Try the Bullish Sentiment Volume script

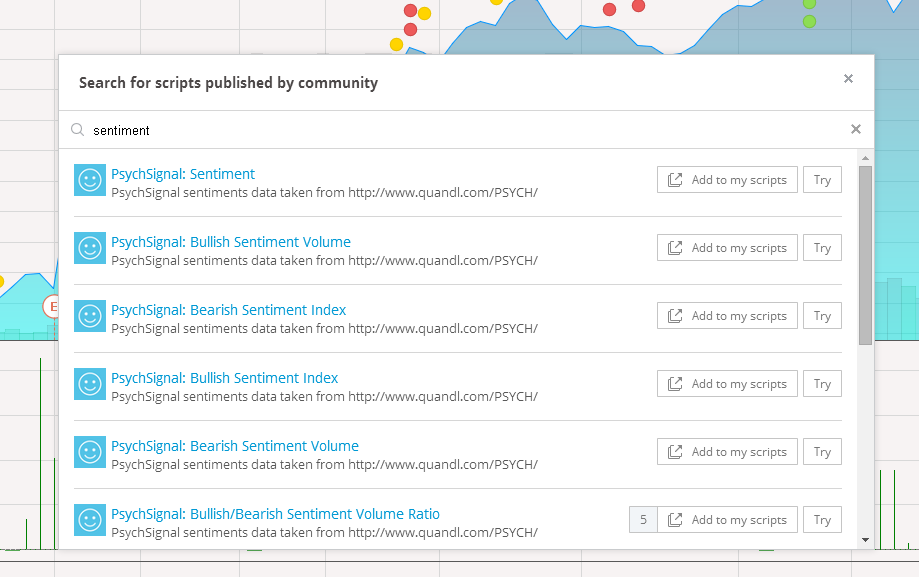(822, 248)
